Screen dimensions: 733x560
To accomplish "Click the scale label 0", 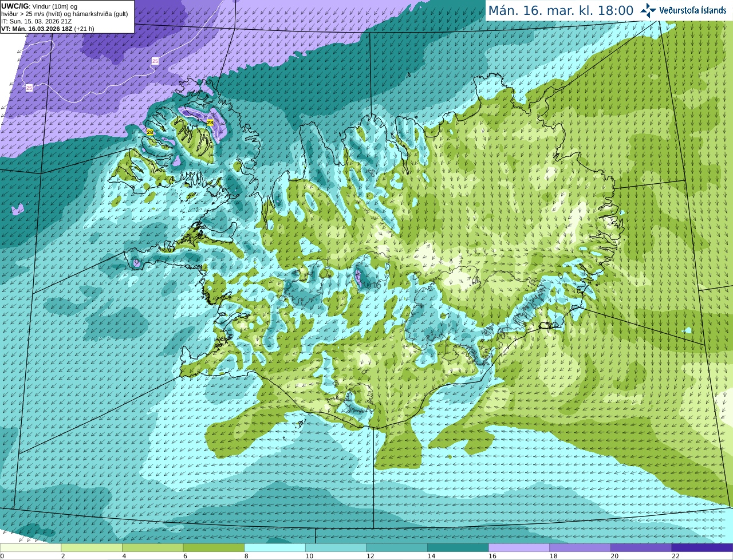I will click(2, 556).
